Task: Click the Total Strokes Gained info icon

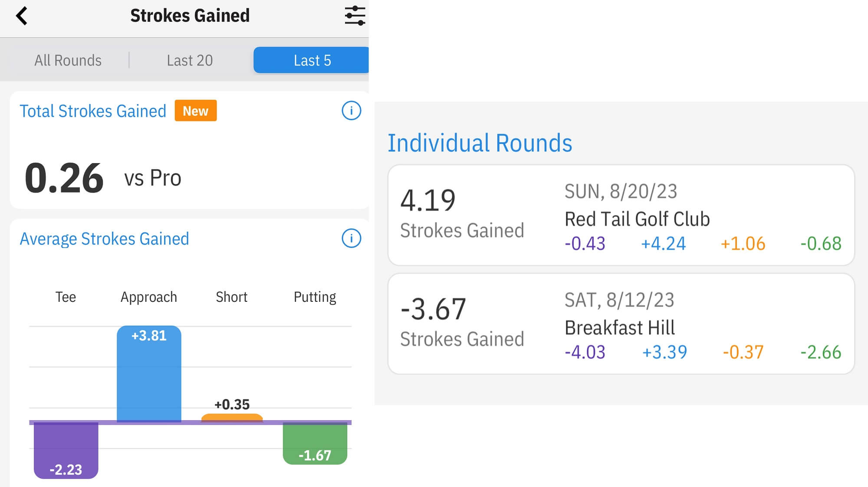Action: pyautogui.click(x=351, y=111)
